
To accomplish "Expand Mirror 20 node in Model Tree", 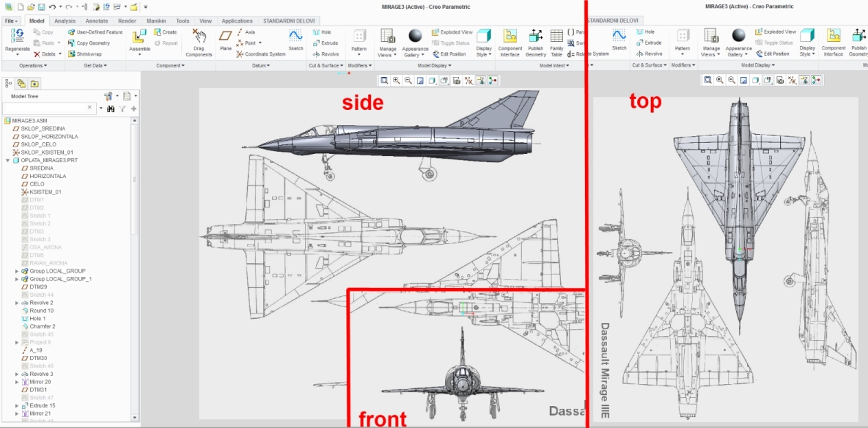I will (x=17, y=381).
